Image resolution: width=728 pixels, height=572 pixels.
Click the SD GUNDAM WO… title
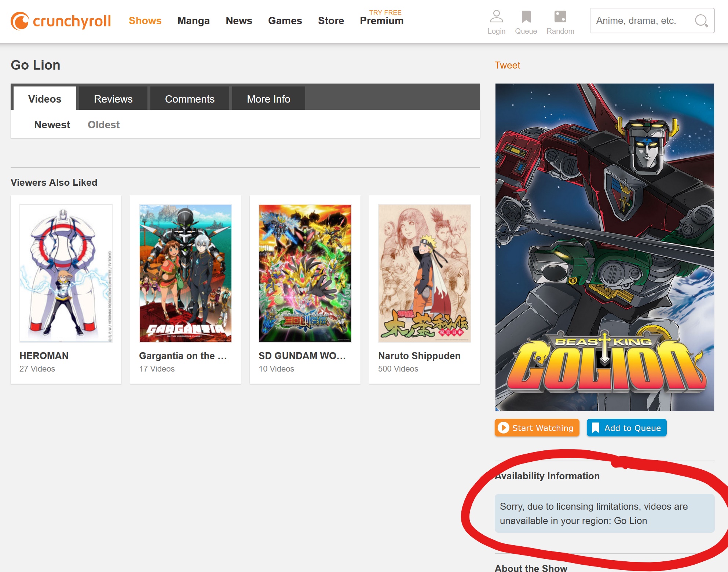tap(302, 356)
